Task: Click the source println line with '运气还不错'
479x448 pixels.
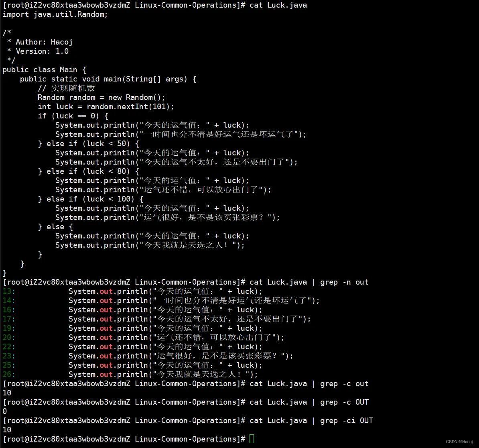Action: pyautogui.click(x=163, y=190)
